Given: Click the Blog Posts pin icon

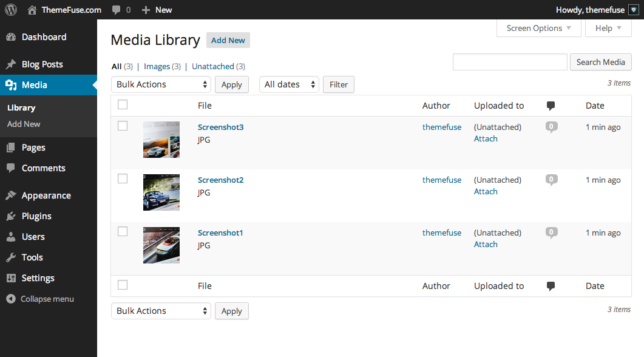Looking at the screenshot, I should [11, 64].
